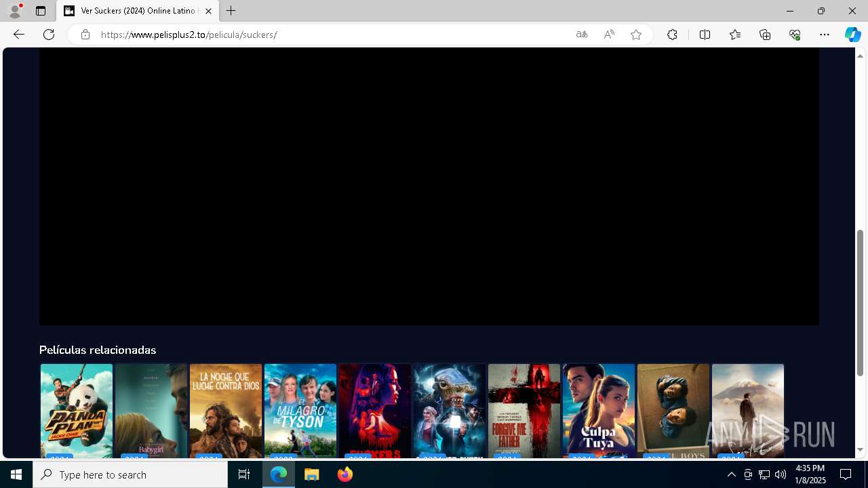The image size is (868, 488).
Task: Click the Películas relacionadas heading
Action: pyautogui.click(x=98, y=350)
